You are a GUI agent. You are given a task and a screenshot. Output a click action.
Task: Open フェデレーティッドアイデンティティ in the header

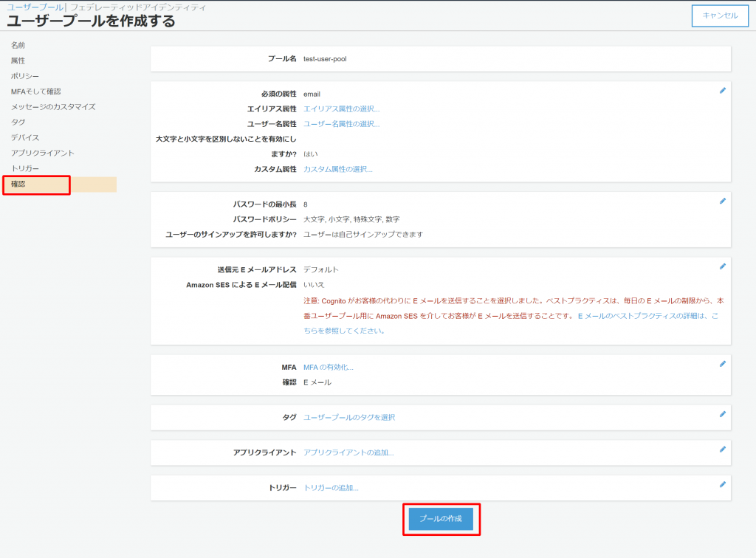point(138,7)
